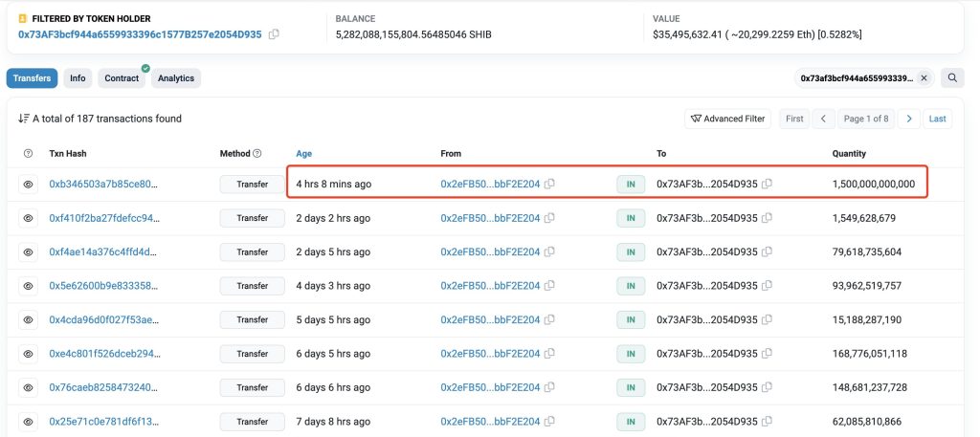980x437 pixels.
Task: Clear the address filter with X icon
Action: 924,78
